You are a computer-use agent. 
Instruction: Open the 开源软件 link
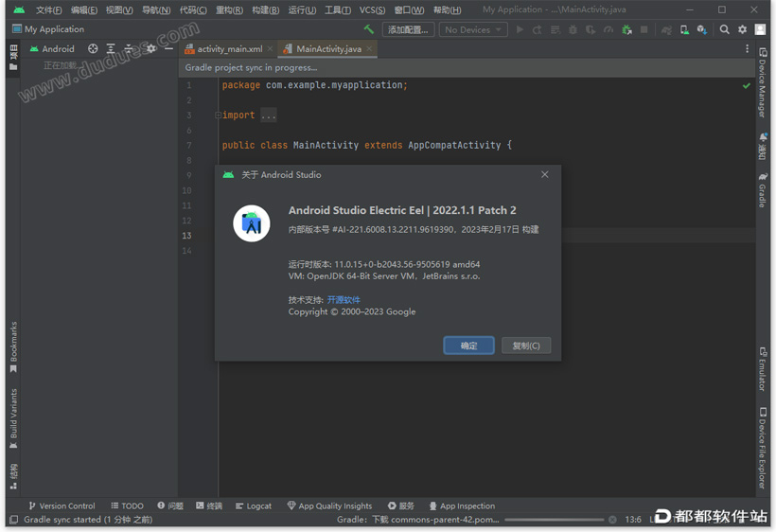click(x=344, y=300)
